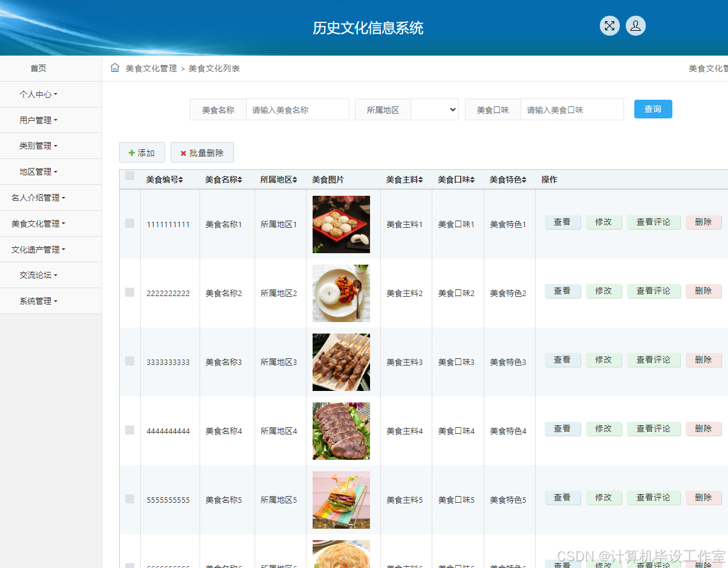728x568 pixels.
Task: Click 修改 for 美食名称2
Action: 604,291
